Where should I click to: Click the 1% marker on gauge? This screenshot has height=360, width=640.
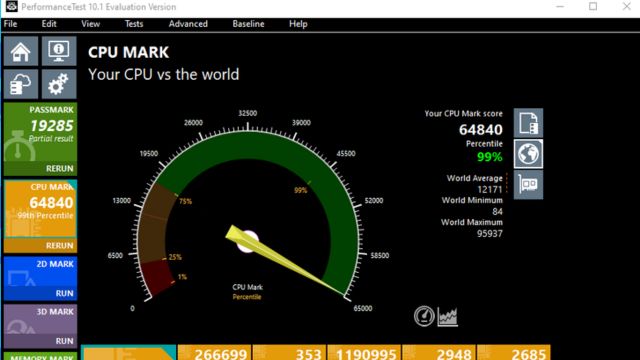coord(182,277)
